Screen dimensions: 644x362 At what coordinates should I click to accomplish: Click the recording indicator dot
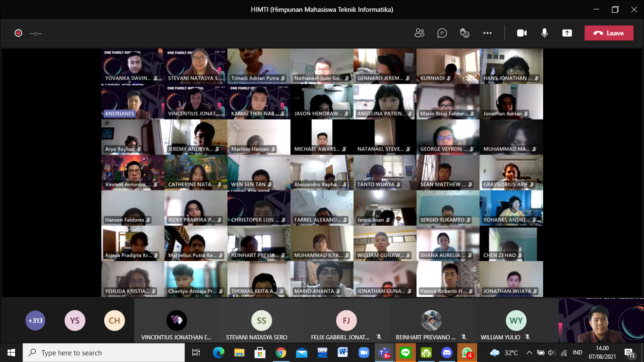point(19,33)
